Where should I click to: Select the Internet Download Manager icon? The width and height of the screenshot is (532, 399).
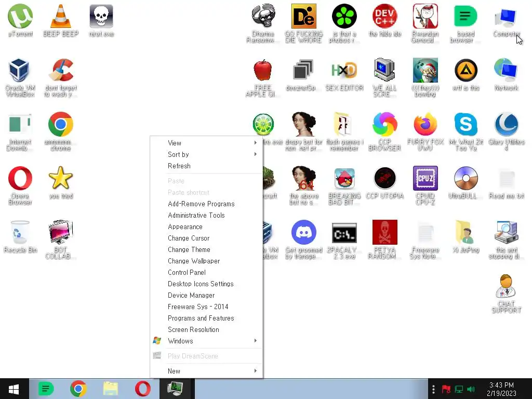[x=20, y=124]
